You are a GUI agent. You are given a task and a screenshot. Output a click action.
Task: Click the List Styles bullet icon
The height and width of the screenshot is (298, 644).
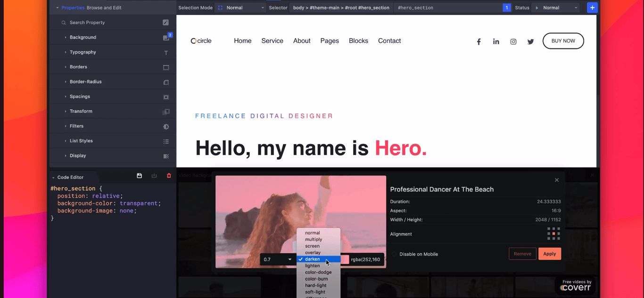pyautogui.click(x=166, y=141)
